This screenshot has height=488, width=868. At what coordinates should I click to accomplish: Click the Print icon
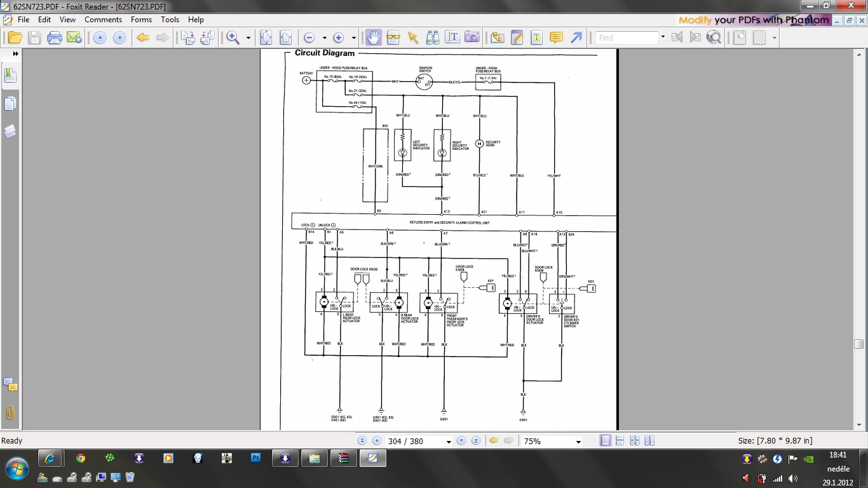[55, 37]
